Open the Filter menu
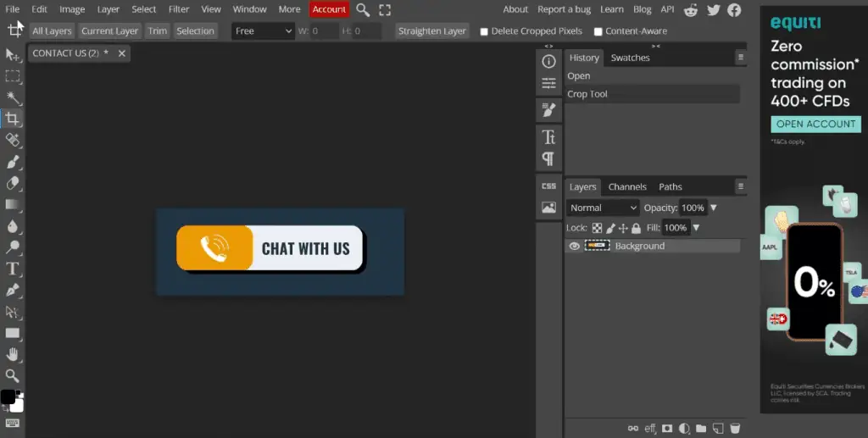The image size is (868, 438). coord(179,9)
